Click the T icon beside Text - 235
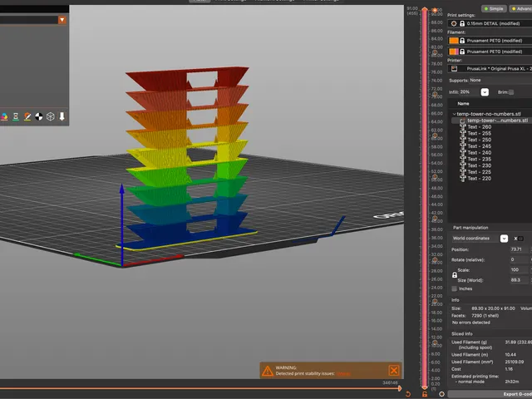The image size is (532, 399). 463,159
